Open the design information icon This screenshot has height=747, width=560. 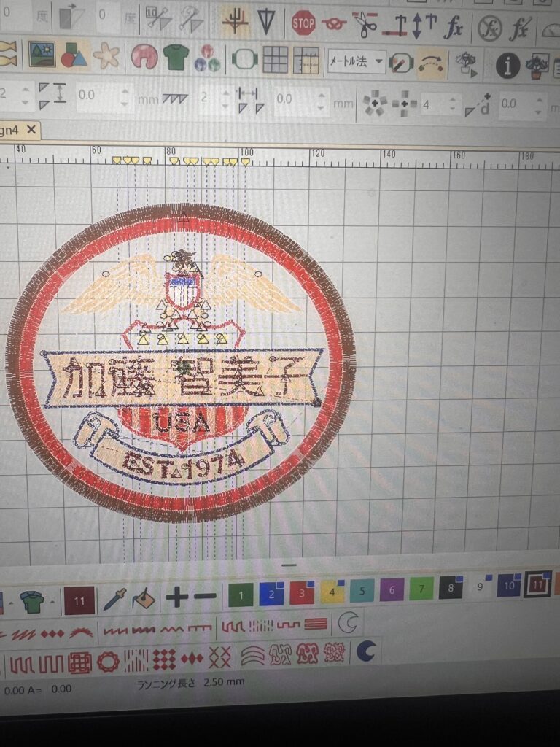508,66
